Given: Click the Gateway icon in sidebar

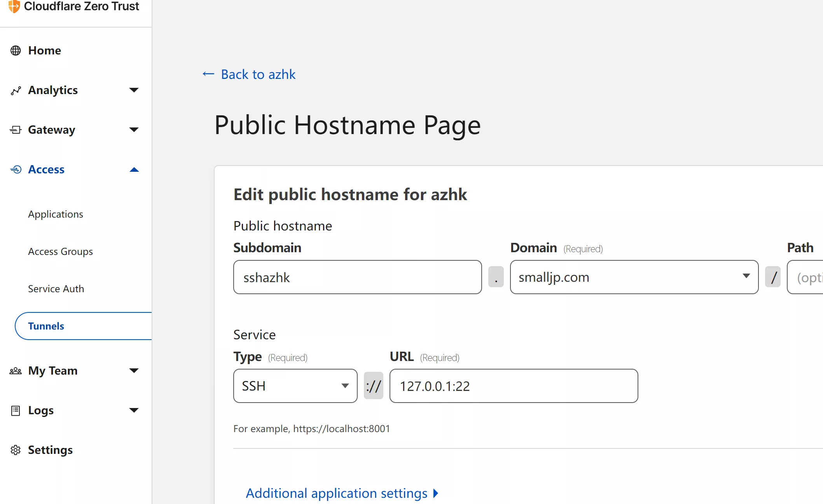Looking at the screenshot, I should point(16,130).
